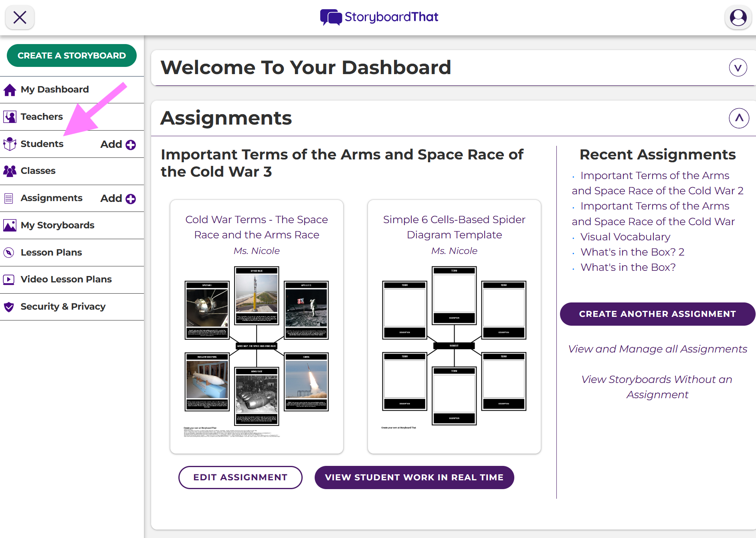756x538 pixels.
Task: Click the Lesson Plans compass icon
Action: click(9, 253)
